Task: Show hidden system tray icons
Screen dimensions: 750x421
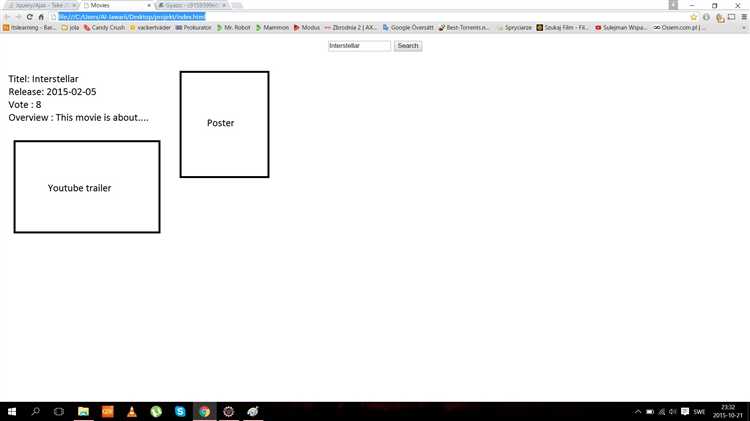Action: tap(638, 411)
